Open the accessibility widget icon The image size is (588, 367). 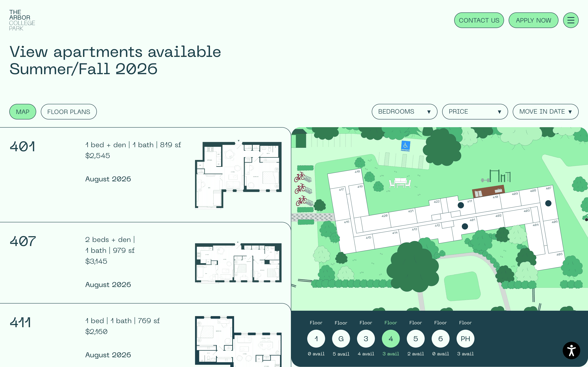(571, 350)
